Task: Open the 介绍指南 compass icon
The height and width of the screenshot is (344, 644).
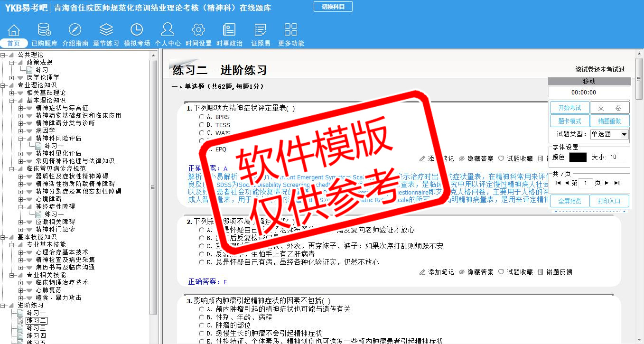Action: pos(75,30)
